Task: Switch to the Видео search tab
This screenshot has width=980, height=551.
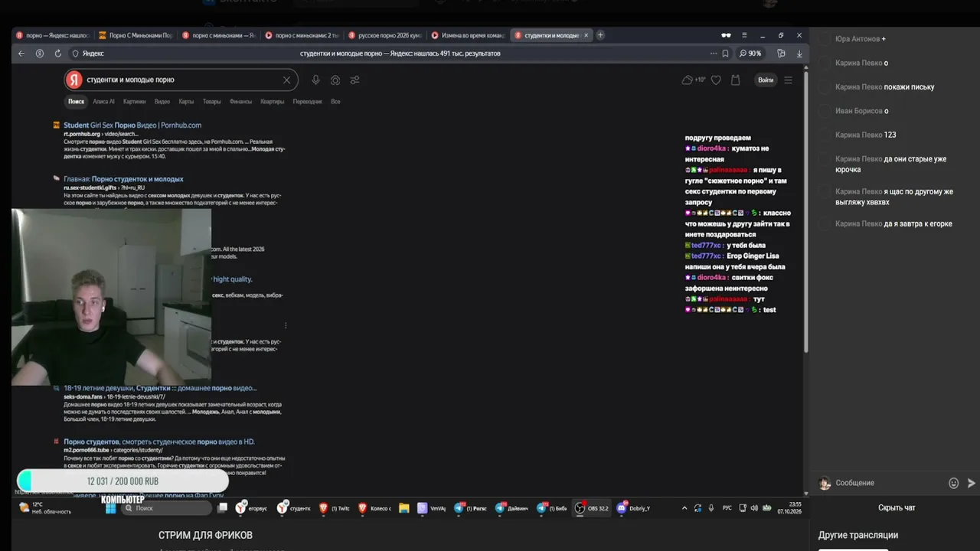Action: pyautogui.click(x=162, y=101)
